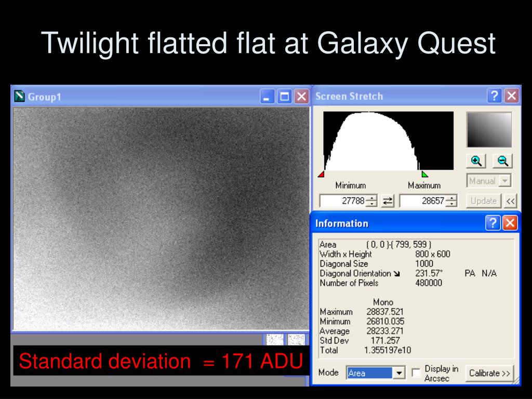Click the Maximum value 28837.521
This screenshot has height=399, width=532.
coord(385,312)
